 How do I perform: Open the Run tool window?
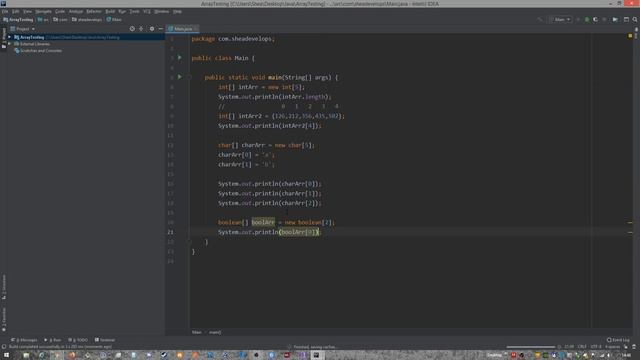(x=53, y=340)
